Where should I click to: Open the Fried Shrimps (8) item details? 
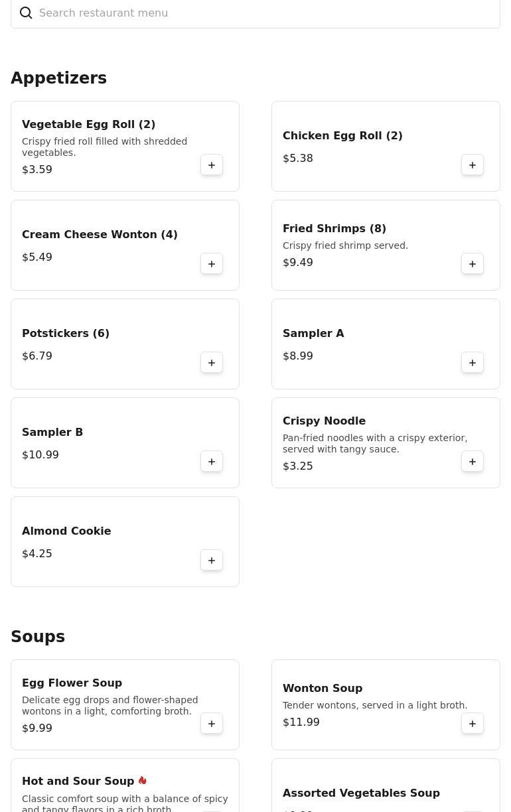point(386,245)
